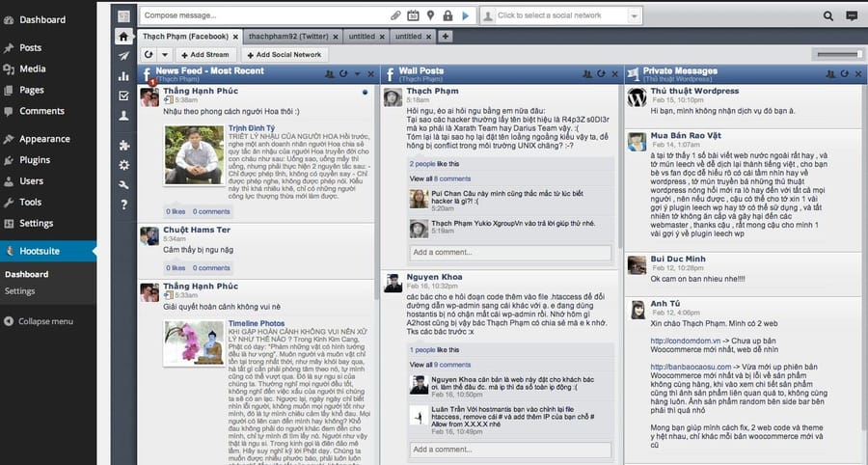This screenshot has height=465, width=868.
Task: Click the people icon in Wall Posts header
Action: coord(586,73)
